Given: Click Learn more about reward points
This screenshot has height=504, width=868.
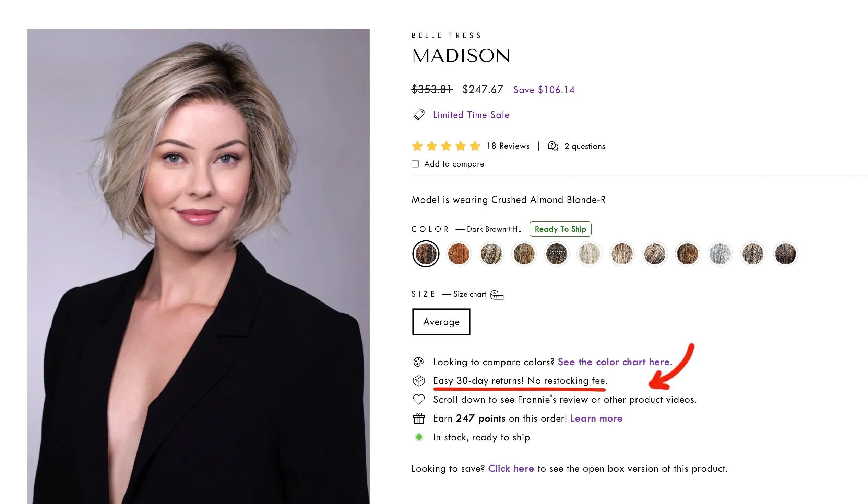Looking at the screenshot, I should pyautogui.click(x=596, y=418).
